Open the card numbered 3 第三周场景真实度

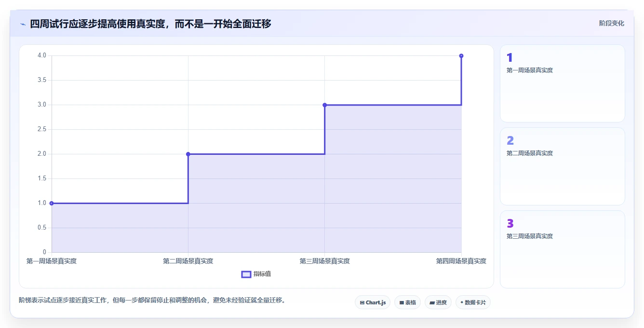[x=563, y=249]
